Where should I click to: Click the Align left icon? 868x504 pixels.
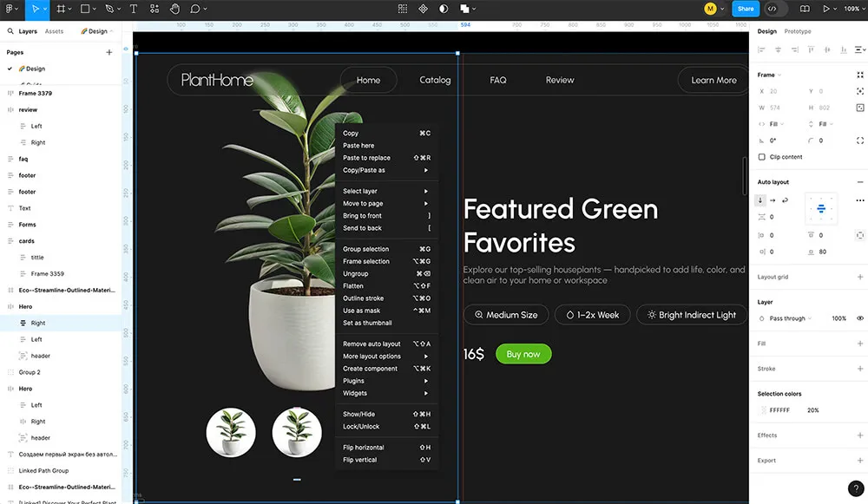[762, 49]
